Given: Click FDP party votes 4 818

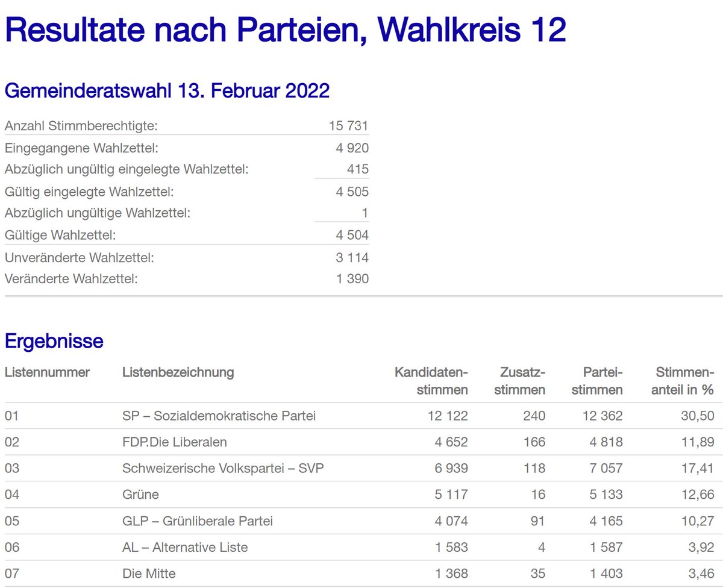Looking at the screenshot, I should point(606,442).
